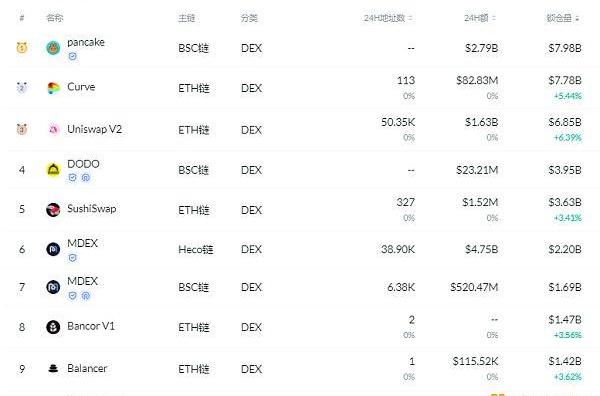This screenshot has width=600, height=396.
Task: Click the category column header
Action: point(249,18)
